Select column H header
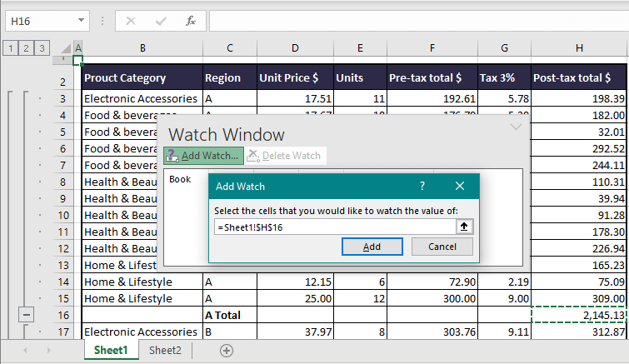The width and height of the screenshot is (629, 364). tap(579, 48)
